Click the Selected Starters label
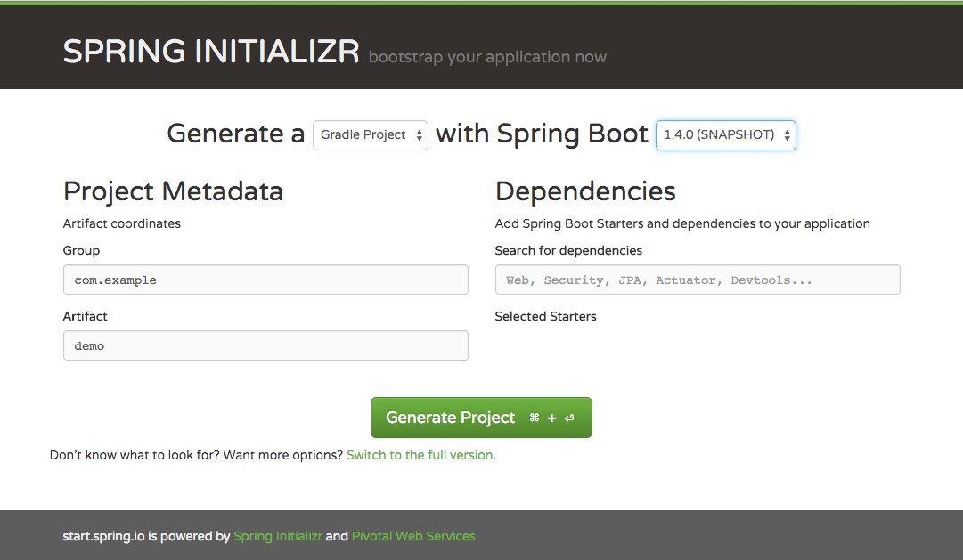 pyautogui.click(x=545, y=316)
